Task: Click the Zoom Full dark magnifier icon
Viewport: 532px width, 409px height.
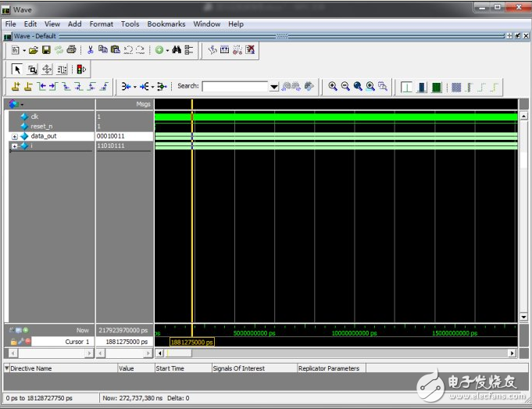Action: click(x=358, y=86)
